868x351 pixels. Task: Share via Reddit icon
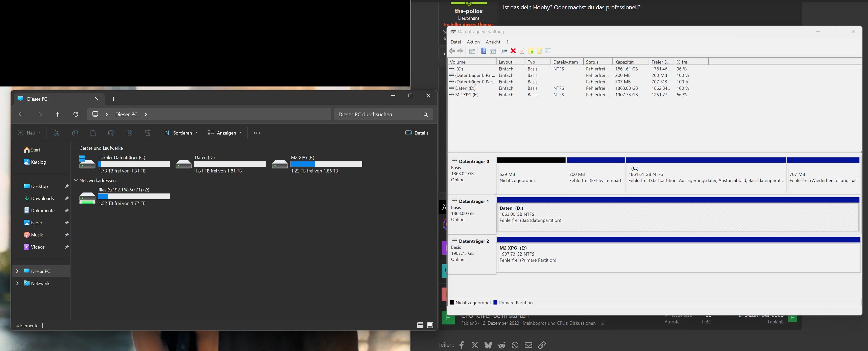click(x=501, y=345)
